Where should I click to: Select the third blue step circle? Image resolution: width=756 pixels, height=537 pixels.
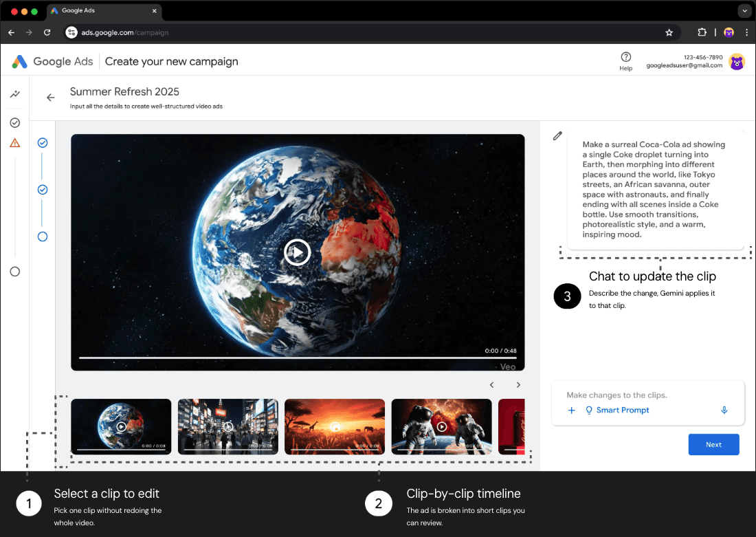point(43,237)
